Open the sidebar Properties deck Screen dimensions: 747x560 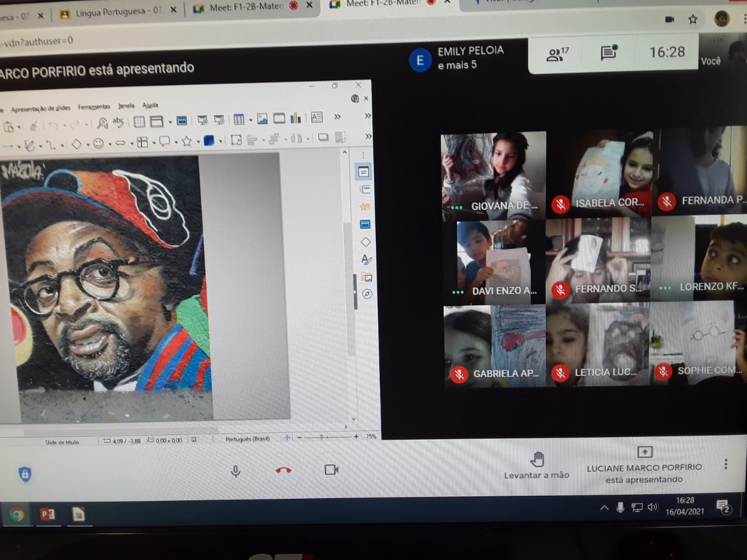coord(363,171)
